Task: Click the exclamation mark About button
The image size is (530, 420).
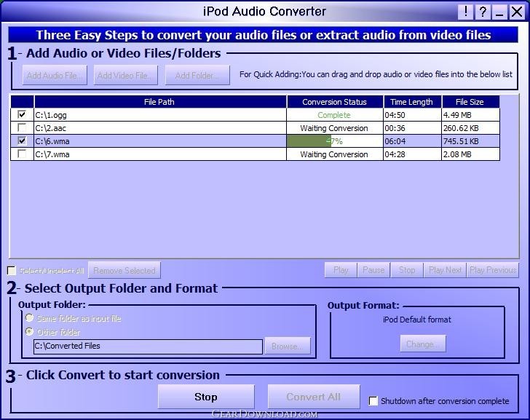Action: point(466,12)
